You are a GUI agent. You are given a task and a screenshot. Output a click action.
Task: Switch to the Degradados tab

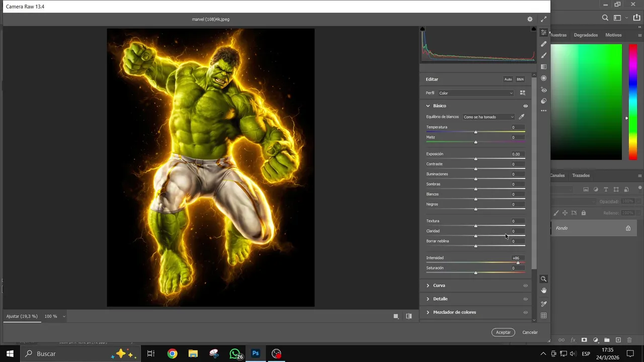pyautogui.click(x=586, y=35)
